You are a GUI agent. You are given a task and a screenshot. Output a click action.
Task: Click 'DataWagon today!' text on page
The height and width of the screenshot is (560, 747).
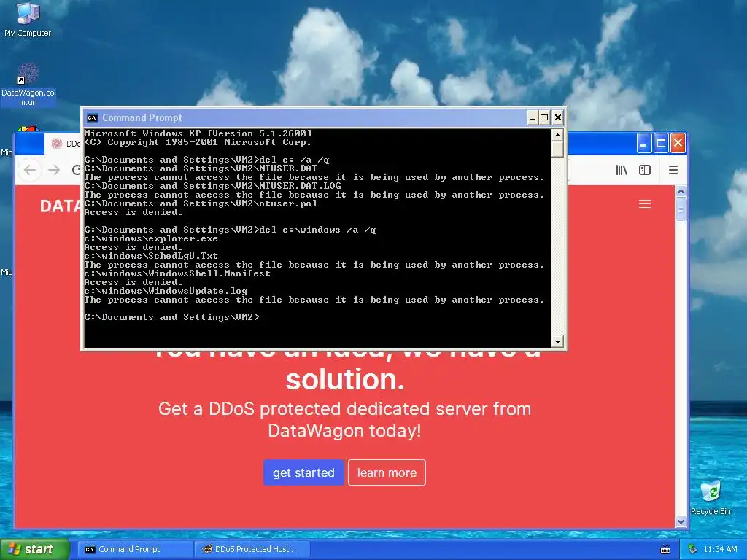pos(344,431)
